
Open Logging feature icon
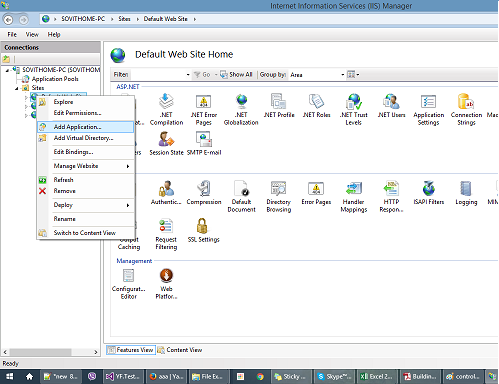pos(466,193)
